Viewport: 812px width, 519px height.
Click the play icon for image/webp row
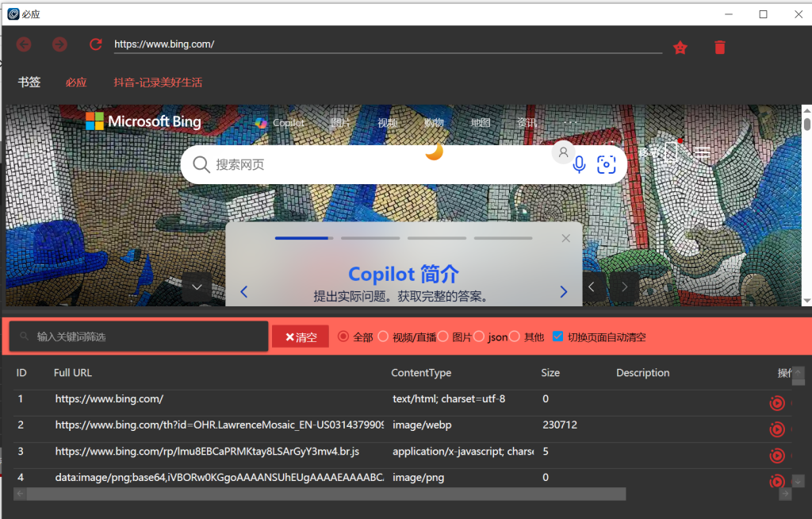pos(777,429)
